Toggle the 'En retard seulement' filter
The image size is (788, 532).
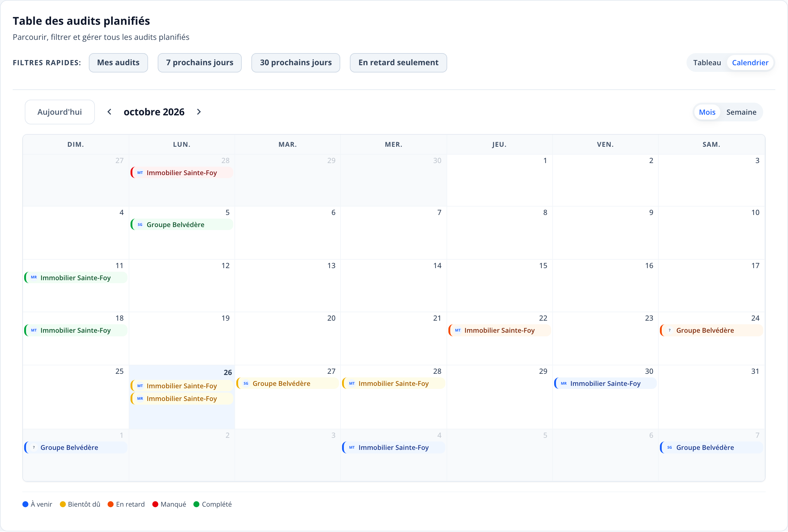pyautogui.click(x=399, y=63)
